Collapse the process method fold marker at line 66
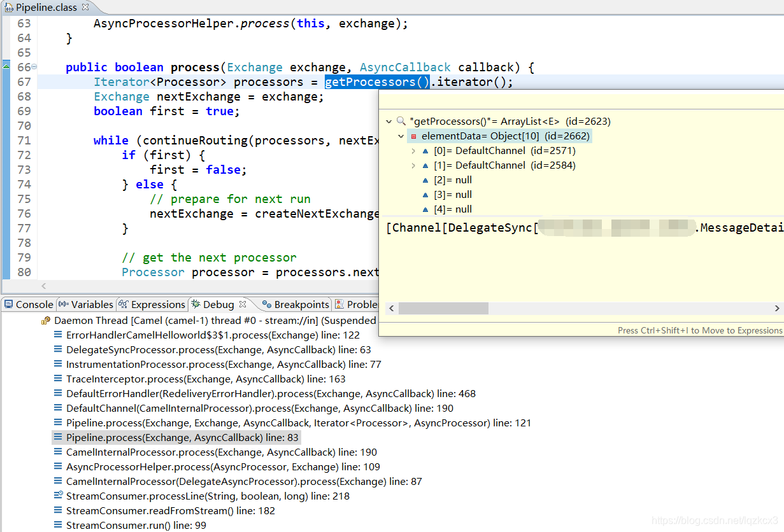The width and height of the screenshot is (784, 532). point(34,67)
